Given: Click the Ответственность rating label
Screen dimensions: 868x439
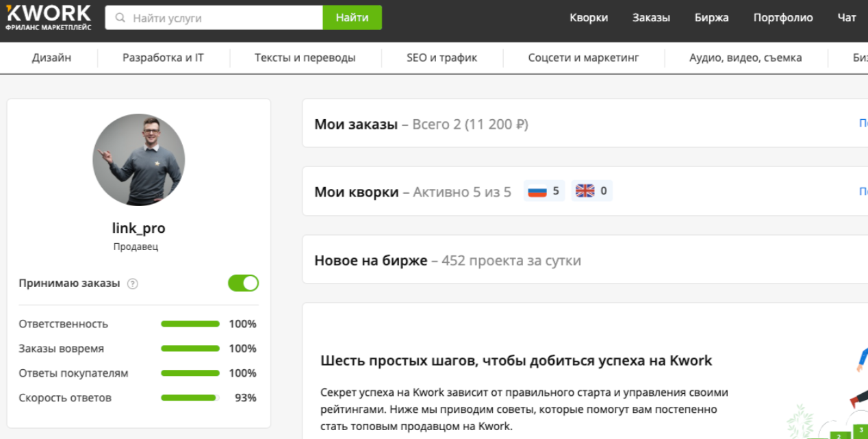Looking at the screenshot, I should click(64, 324).
